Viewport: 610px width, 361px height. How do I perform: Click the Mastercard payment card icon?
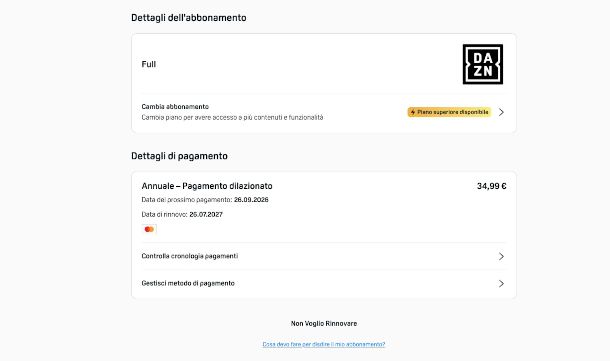(x=149, y=229)
